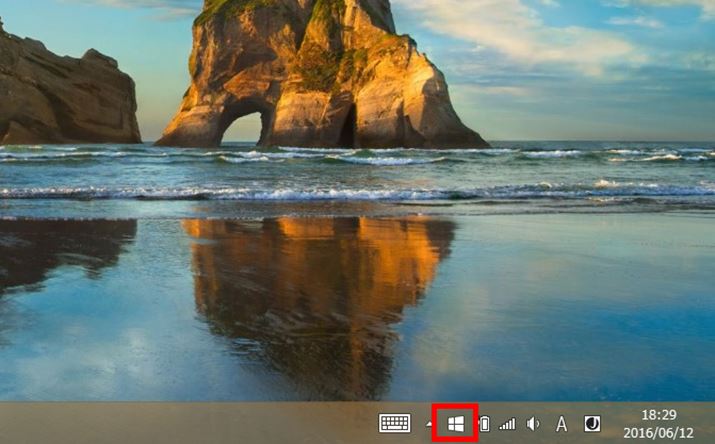Click the Japanese IME J icon
Viewport: 715px width, 444px height.
592,423
